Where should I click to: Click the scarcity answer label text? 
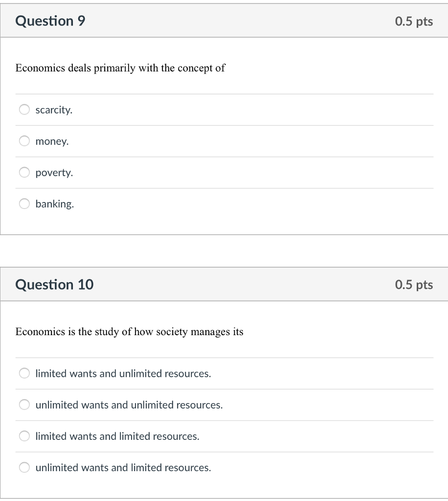[54, 110]
